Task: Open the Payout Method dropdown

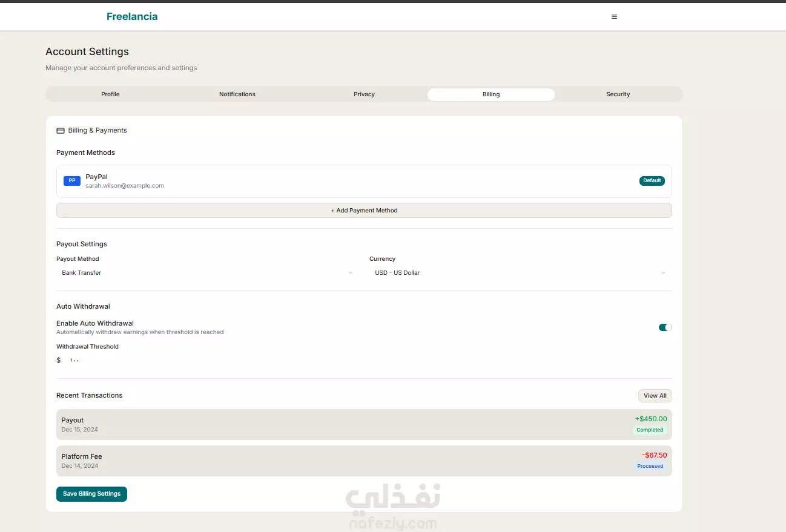Action: (x=207, y=273)
